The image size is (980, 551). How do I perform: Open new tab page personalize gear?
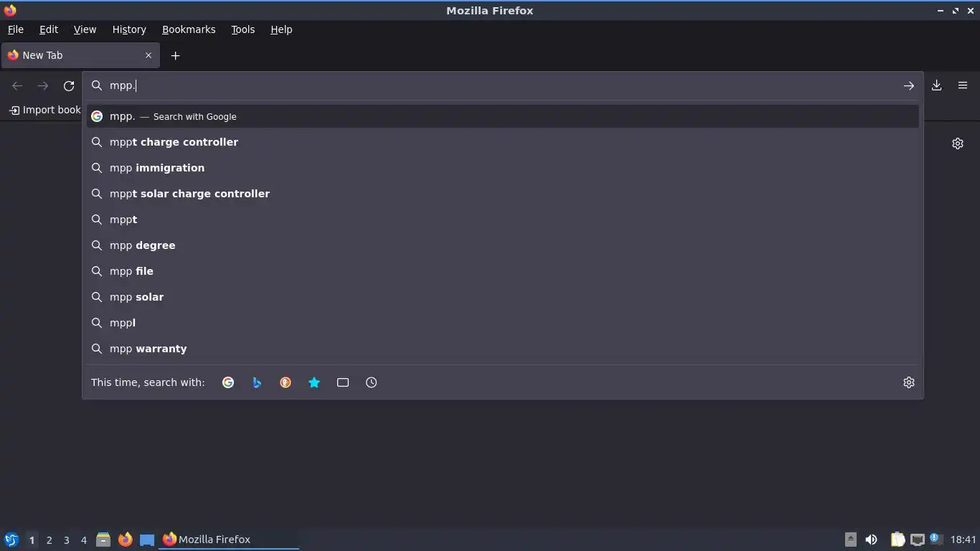958,143
